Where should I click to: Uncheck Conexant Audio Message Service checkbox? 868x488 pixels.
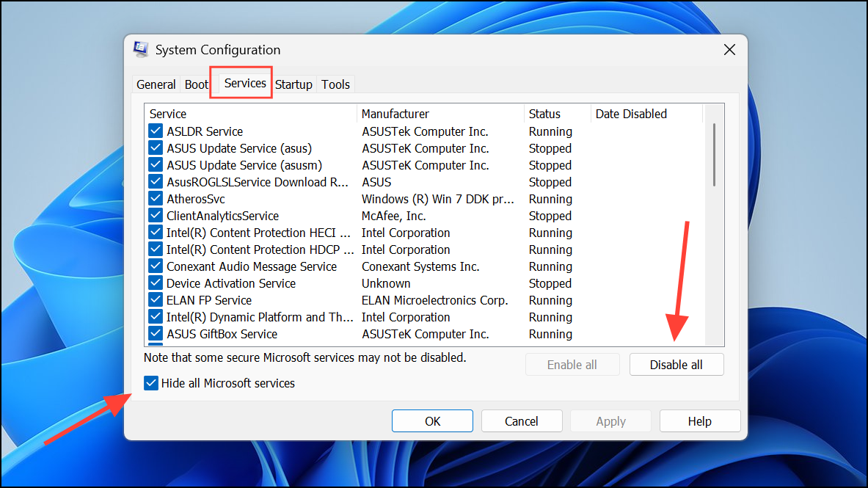[156, 266]
